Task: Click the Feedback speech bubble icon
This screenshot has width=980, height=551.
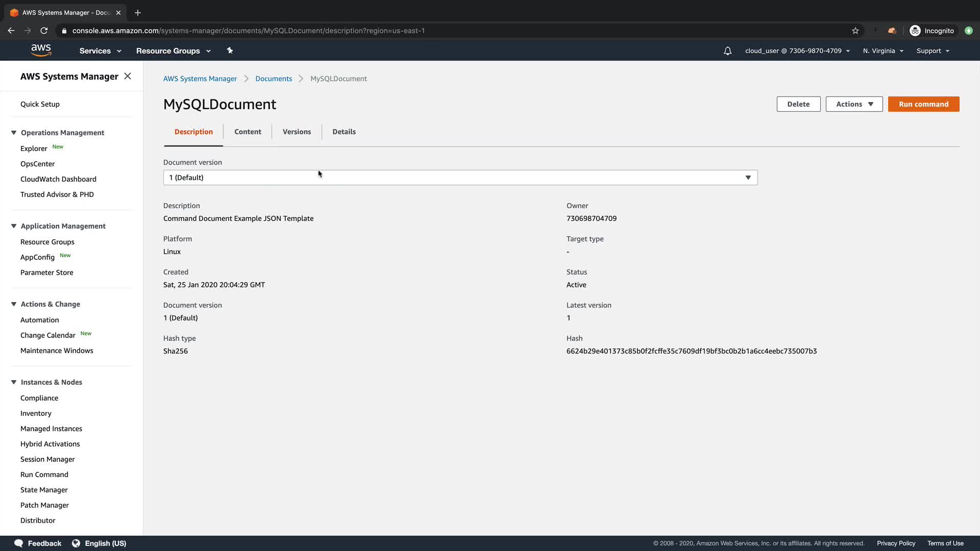Action: pos(18,543)
